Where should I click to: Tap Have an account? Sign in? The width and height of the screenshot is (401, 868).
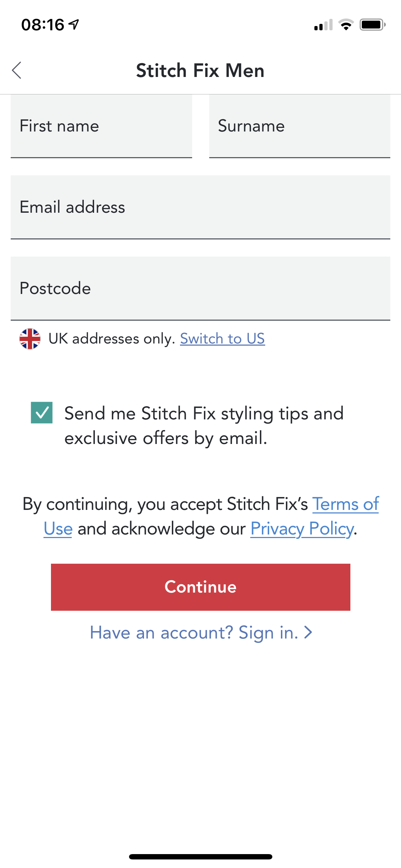194,632
